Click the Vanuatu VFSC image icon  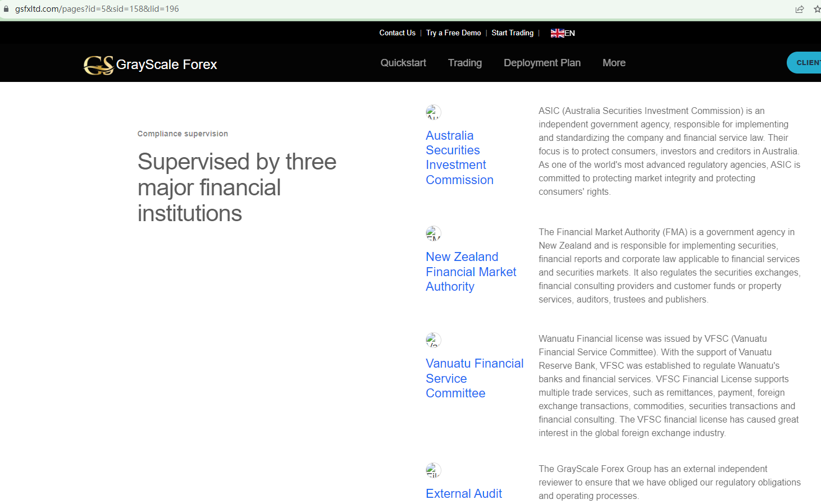[x=433, y=340]
